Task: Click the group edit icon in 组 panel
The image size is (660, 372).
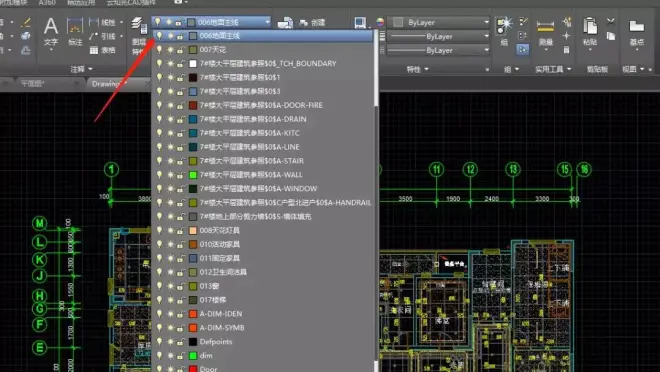Action: click(x=523, y=35)
